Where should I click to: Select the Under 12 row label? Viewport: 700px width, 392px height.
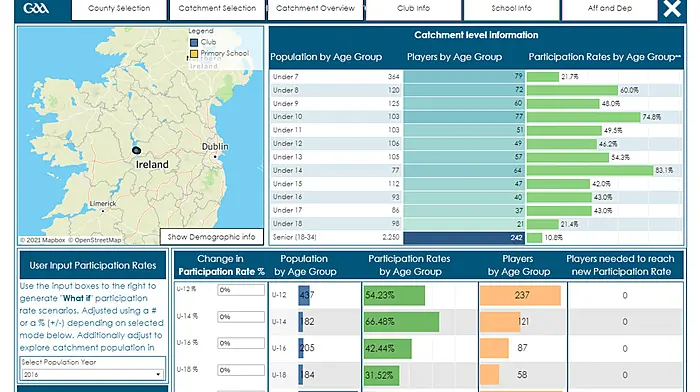click(288, 143)
